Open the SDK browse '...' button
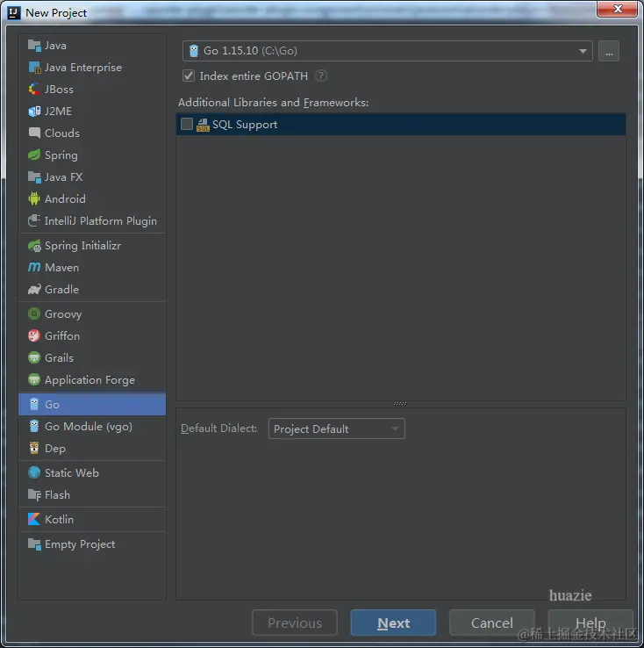644x648 pixels. click(x=609, y=51)
